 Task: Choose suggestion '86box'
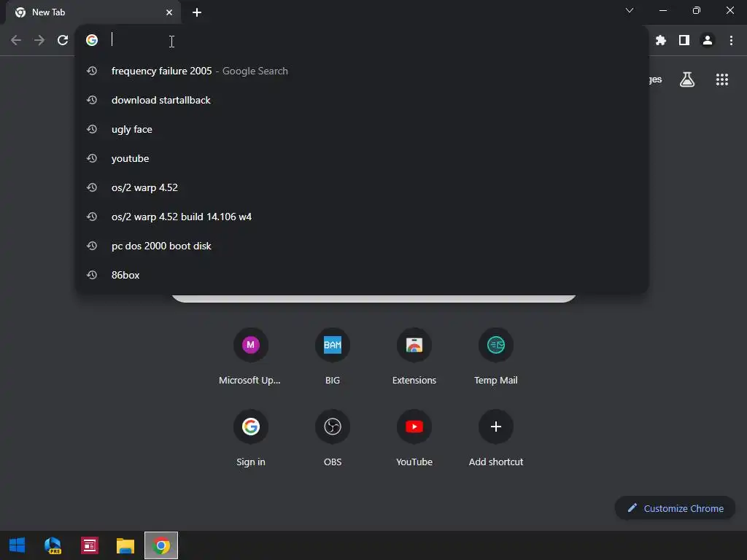[362, 275]
